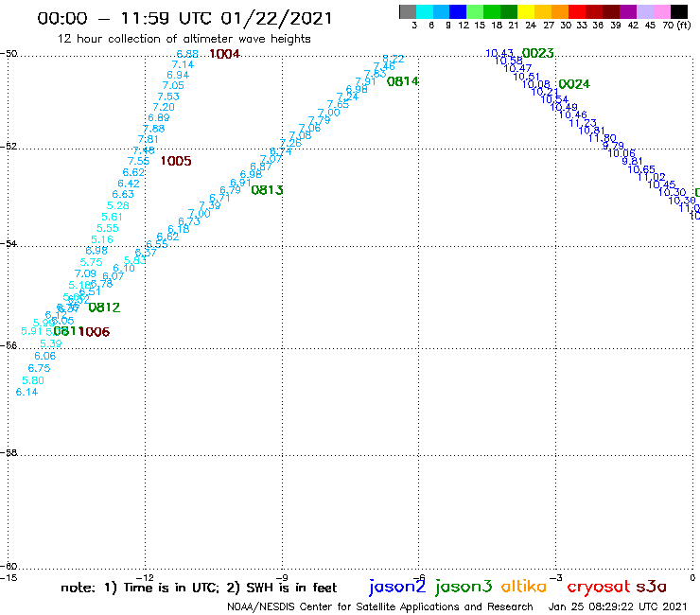This screenshot has width=700, height=615.
Task: Select the green time marker 0813
Action: (267, 190)
